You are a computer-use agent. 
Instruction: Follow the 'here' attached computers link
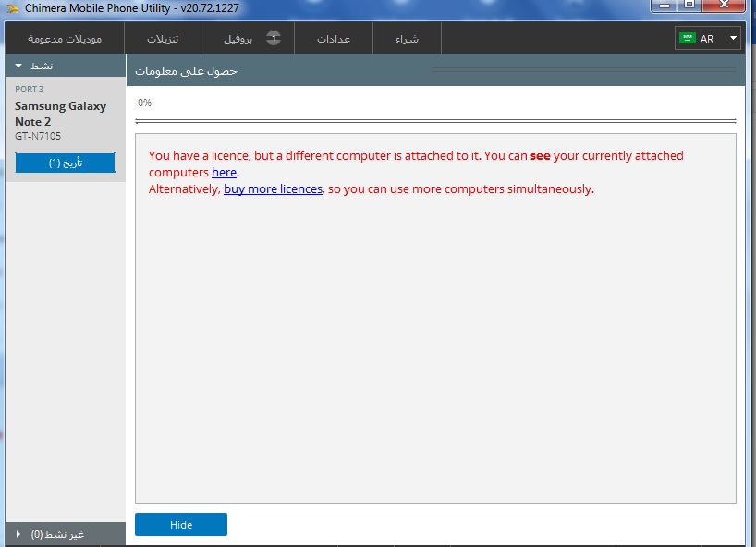[x=224, y=172]
